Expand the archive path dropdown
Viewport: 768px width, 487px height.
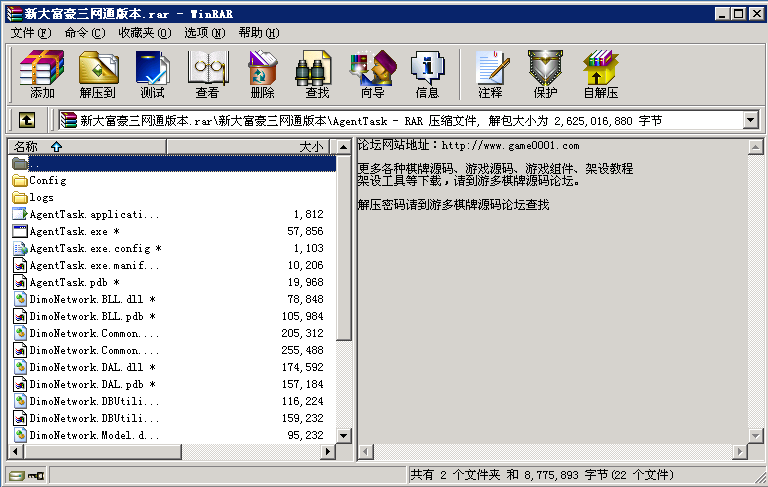tap(750, 120)
